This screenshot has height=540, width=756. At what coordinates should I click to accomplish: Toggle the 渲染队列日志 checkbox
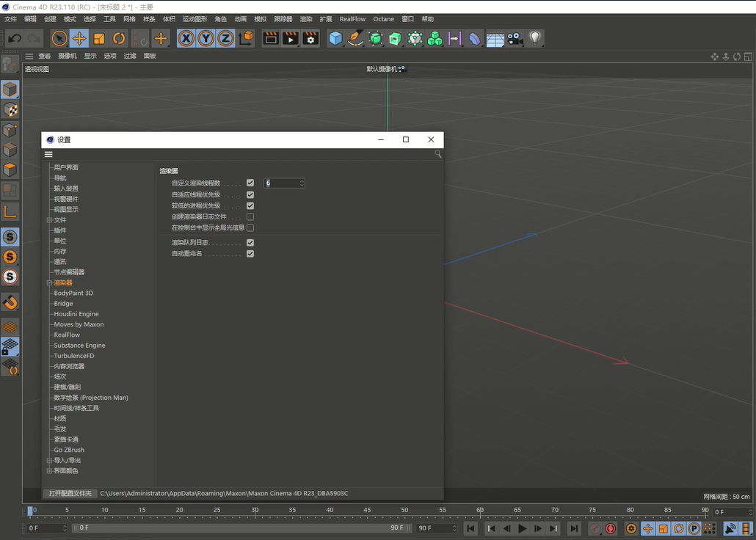[250, 243]
